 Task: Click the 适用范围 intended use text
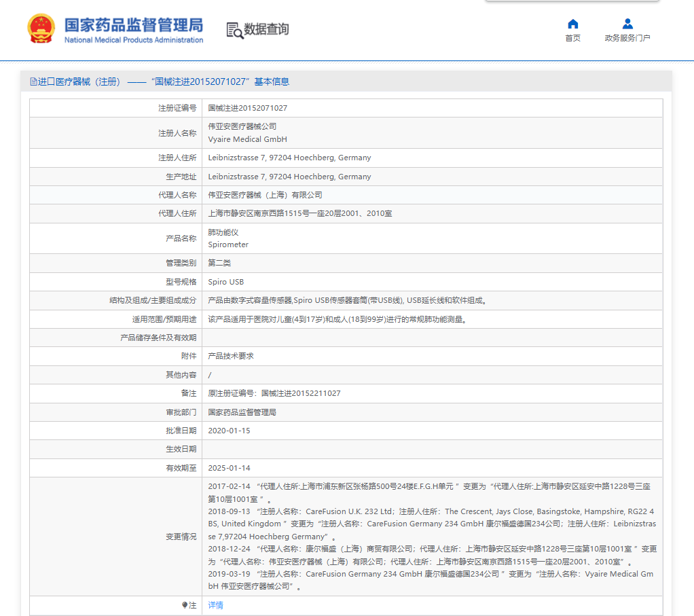tap(337, 319)
